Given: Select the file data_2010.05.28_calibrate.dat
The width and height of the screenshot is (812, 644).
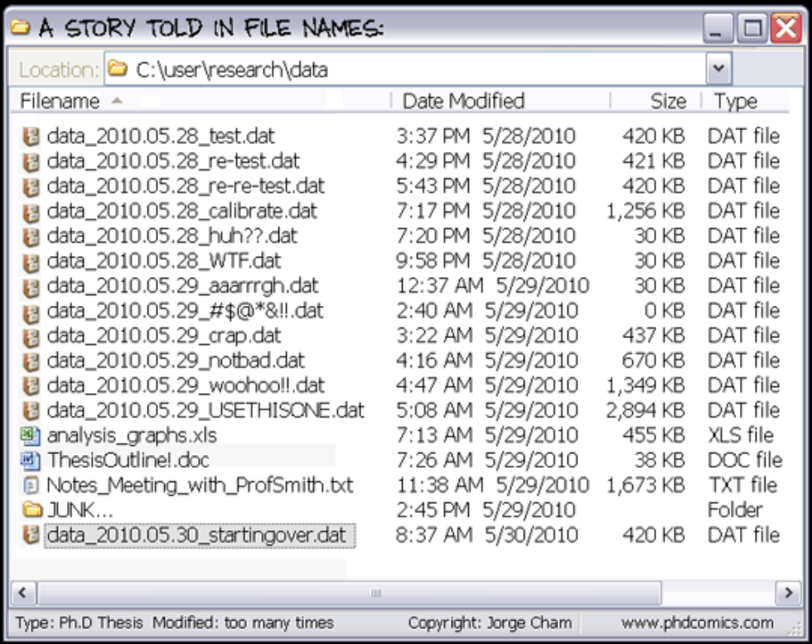Looking at the screenshot, I should 181,211.
